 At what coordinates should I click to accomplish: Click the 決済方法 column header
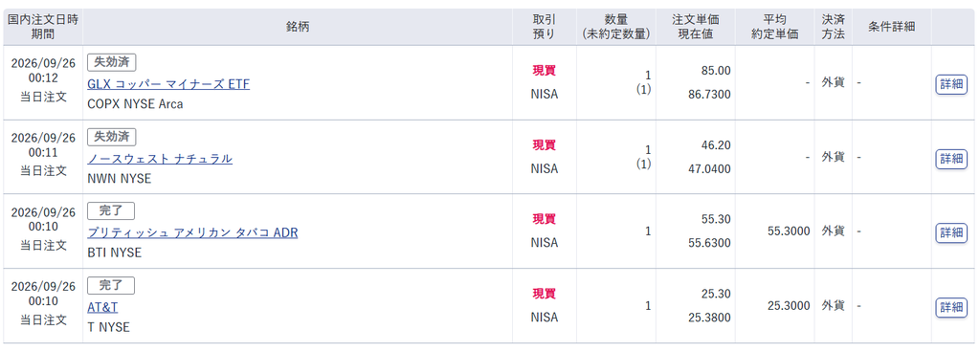click(834, 27)
